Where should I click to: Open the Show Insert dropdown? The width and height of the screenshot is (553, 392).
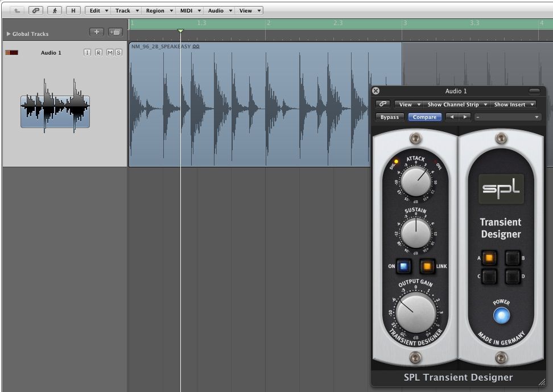513,105
